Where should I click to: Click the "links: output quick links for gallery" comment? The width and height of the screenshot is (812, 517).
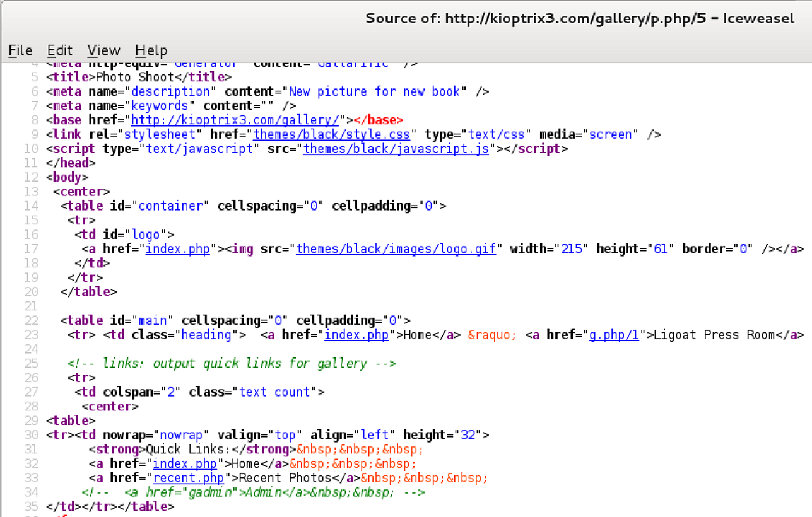232,363
